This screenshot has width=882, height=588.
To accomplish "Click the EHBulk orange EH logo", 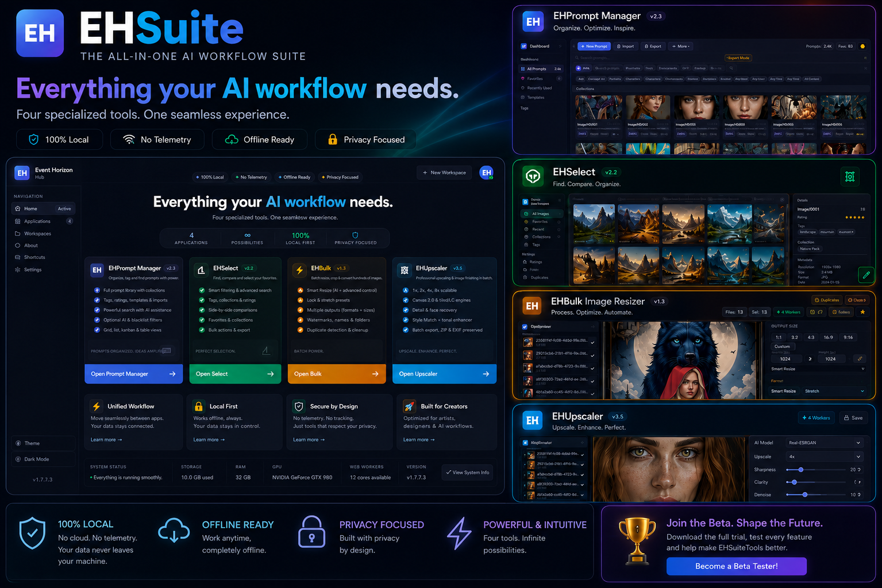I will coord(532,306).
